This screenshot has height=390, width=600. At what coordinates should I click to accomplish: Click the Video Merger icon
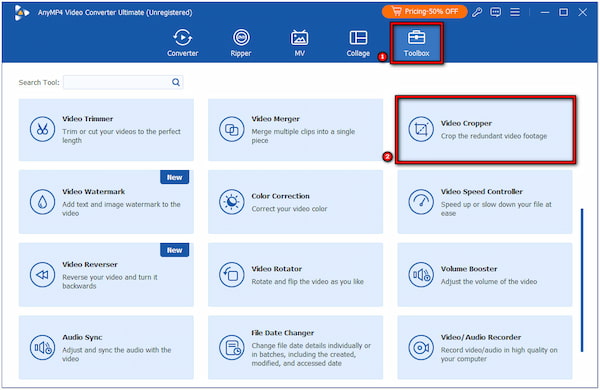pyautogui.click(x=232, y=129)
